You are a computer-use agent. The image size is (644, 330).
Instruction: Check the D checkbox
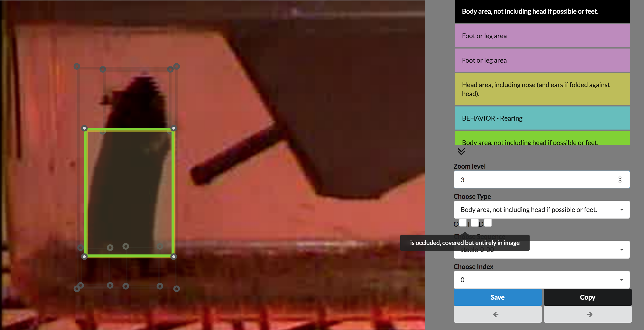(488, 223)
